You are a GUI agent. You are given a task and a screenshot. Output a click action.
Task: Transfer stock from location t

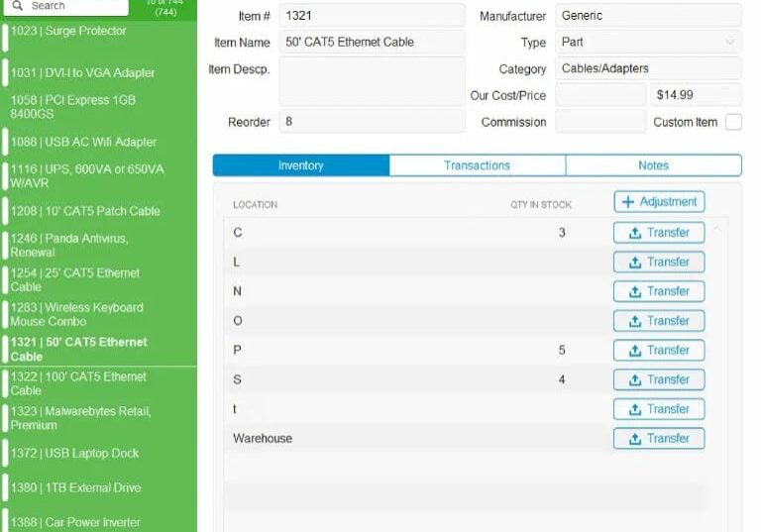click(659, 409)
